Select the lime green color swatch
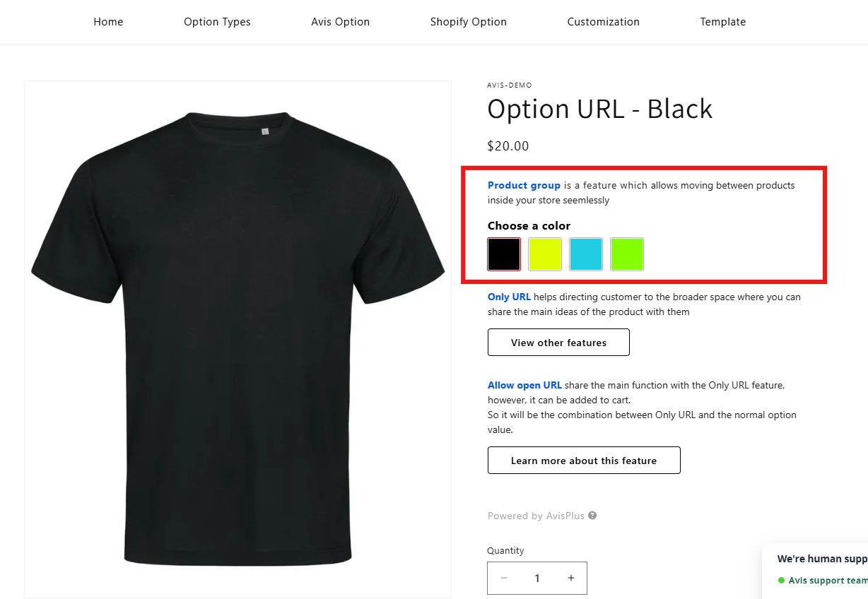The image size is (868, 599). coord(627,254)
